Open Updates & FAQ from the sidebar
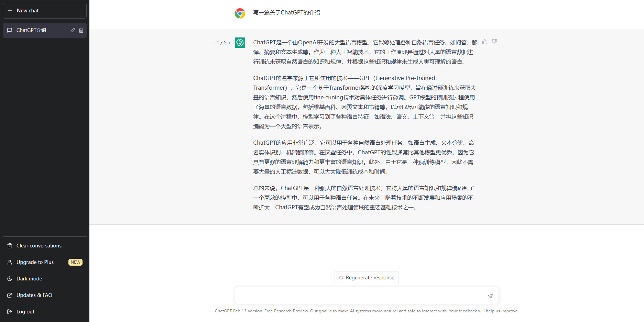644x322 pixels. [x=34, y=295]
